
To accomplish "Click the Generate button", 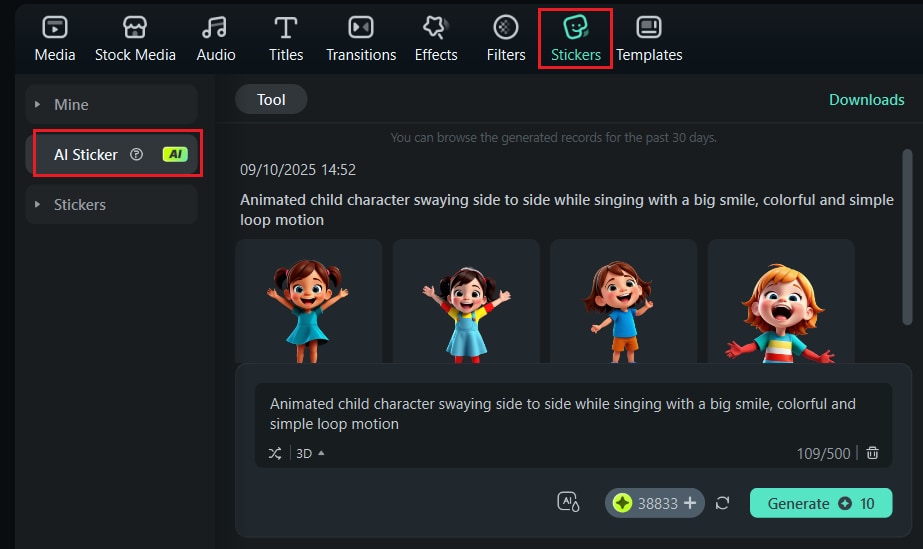I will pyautogui.click(x=821, y=503).
